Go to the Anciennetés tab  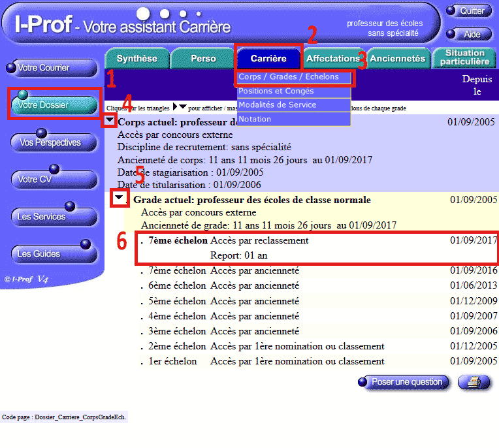[x=398, y=59]
